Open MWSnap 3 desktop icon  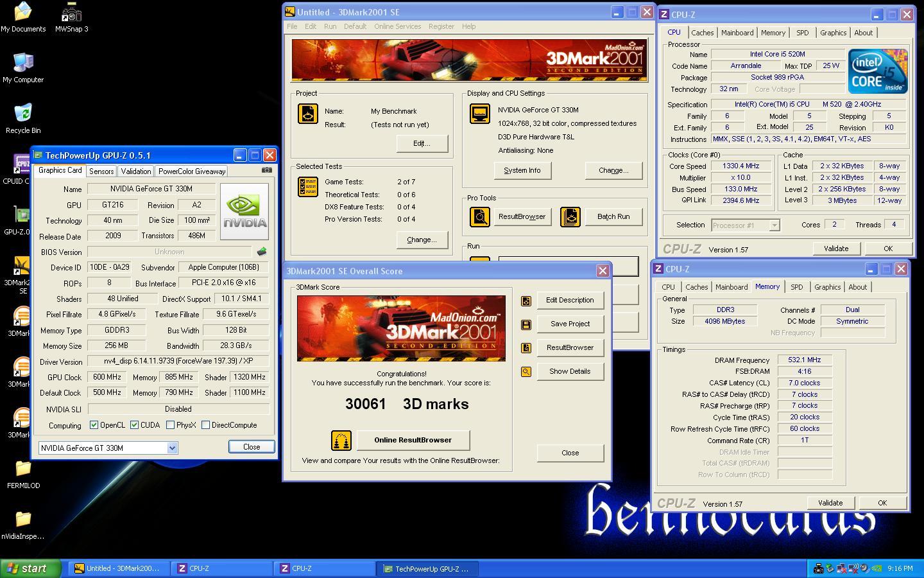72,17
